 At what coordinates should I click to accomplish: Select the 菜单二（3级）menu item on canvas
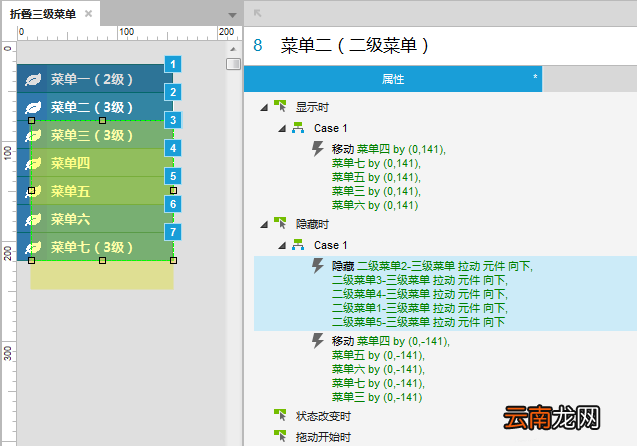point(95,107)
